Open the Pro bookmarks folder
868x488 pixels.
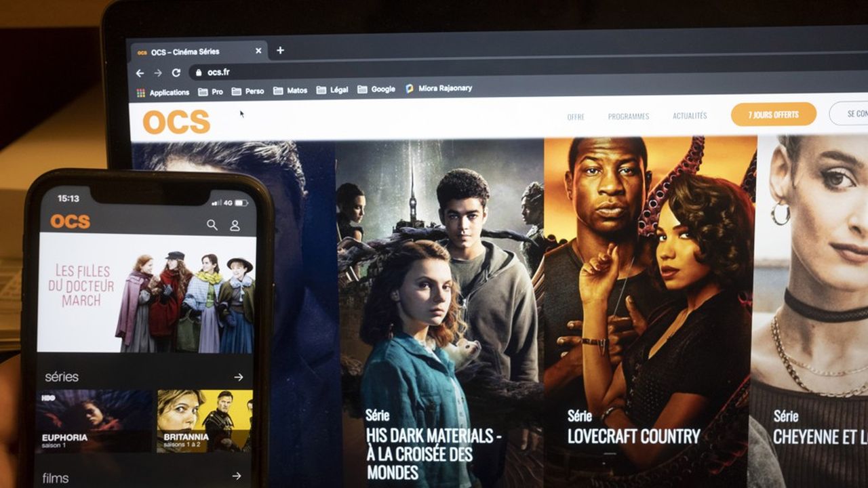(x=210, y=91)
